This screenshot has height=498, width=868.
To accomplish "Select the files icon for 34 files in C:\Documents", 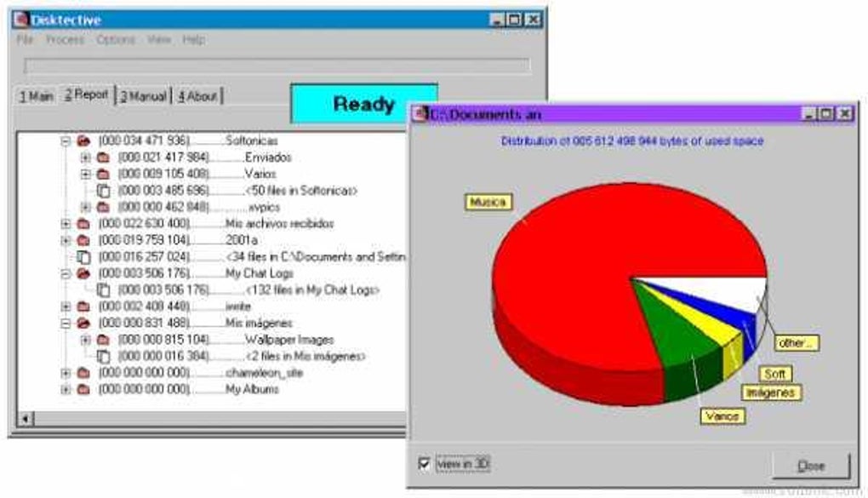I will tap(83, 257).
